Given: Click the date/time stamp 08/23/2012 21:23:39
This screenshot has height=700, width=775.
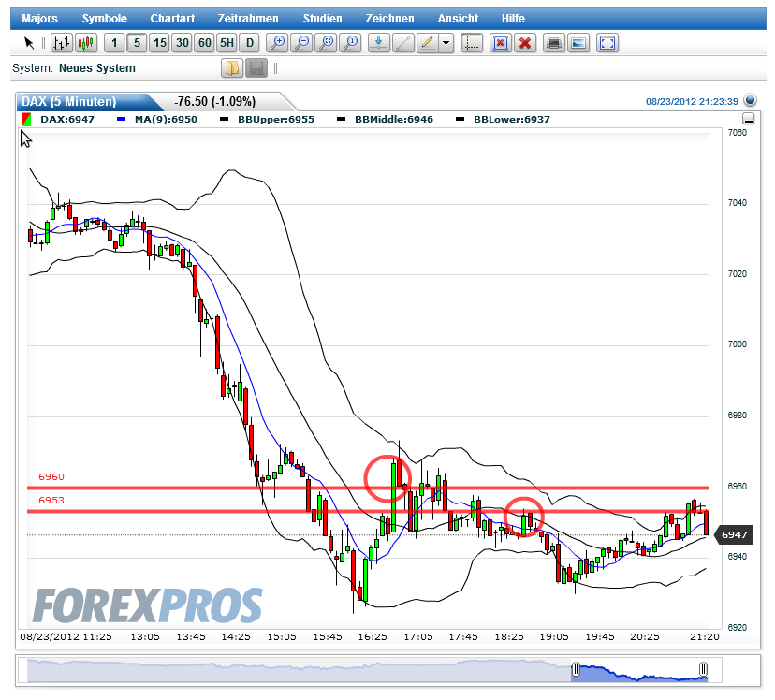Looking at the screenshot, I should click(x=692, y=102).
